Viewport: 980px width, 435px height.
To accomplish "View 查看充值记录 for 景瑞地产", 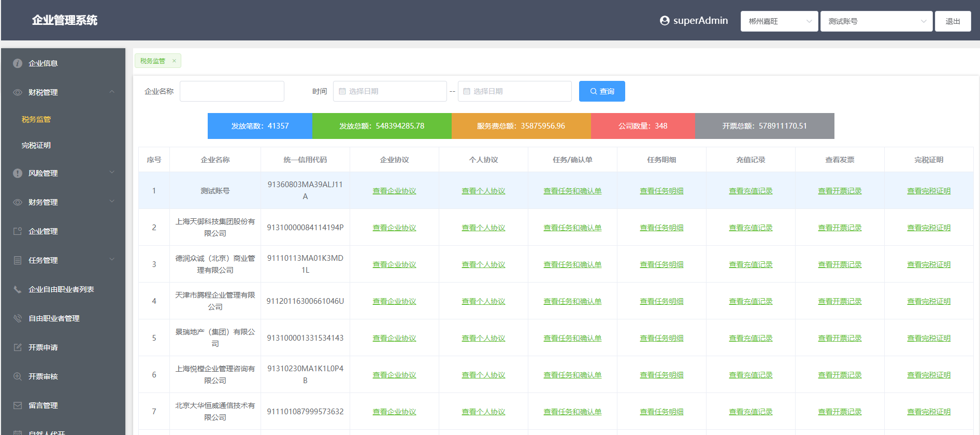I will click(x=751, y=338).
